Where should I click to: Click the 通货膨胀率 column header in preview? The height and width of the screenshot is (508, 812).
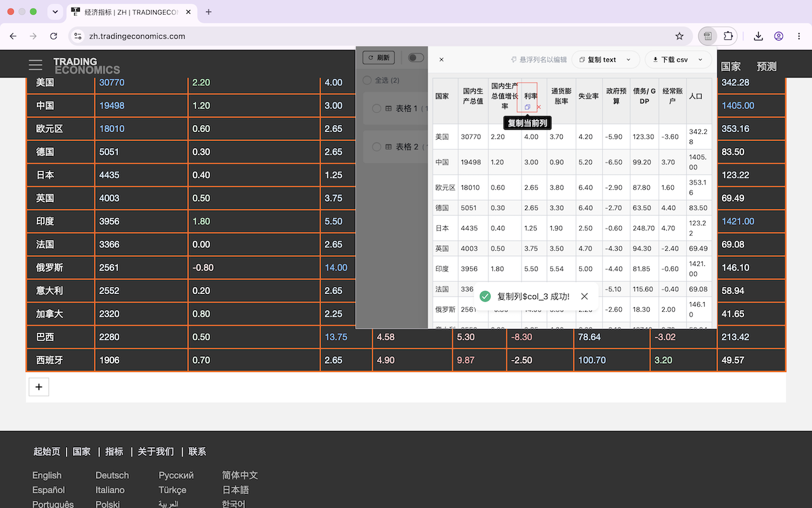tap(561, 96)
